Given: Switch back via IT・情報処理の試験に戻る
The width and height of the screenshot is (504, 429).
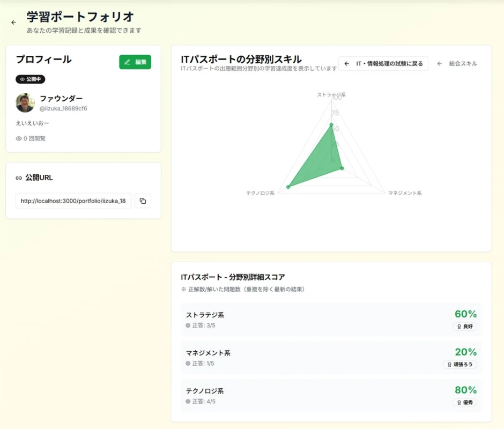Looking at the screenshot, I should pos(382,63).
